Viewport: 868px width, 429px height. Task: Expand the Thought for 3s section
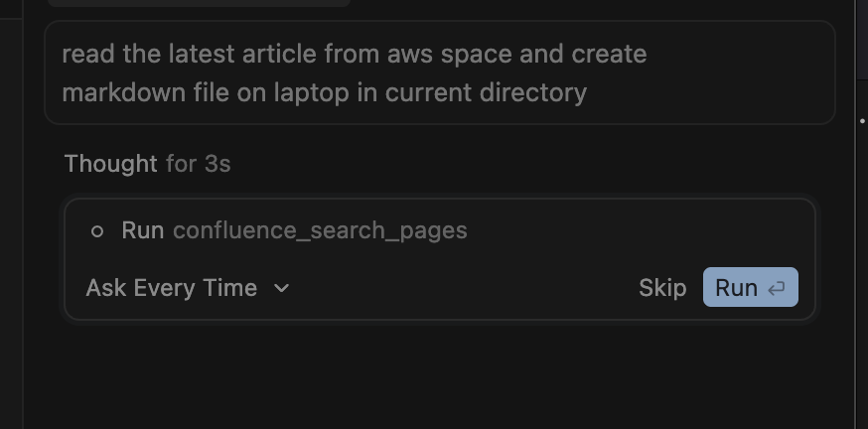110,164
